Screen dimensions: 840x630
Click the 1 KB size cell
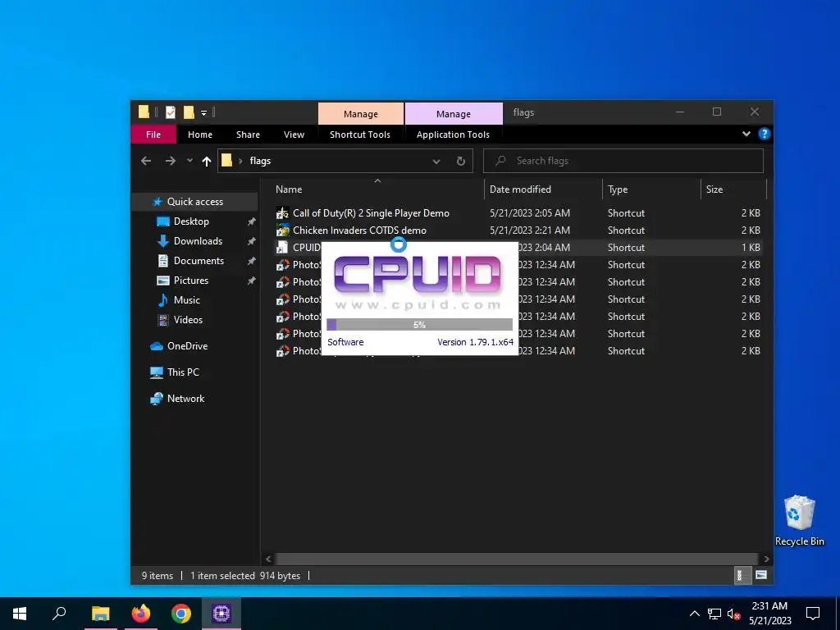pyautogui.click(x=751, y=248)
